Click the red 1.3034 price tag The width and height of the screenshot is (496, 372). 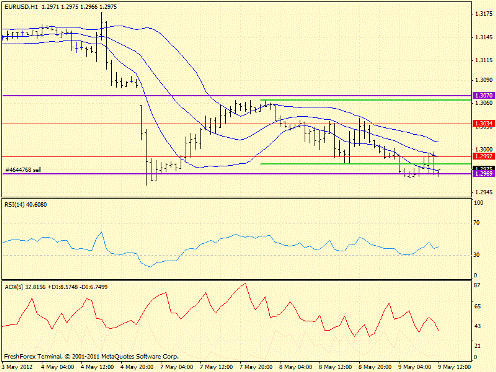point(484,124)
